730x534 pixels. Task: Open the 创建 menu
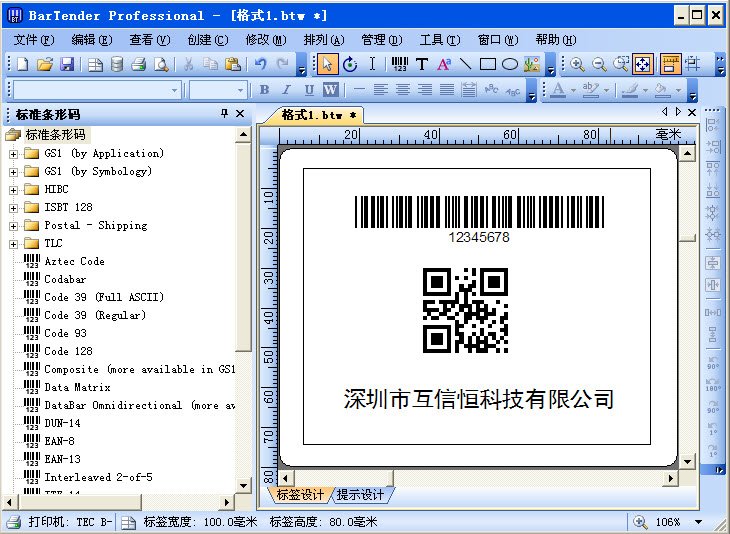[x=207, y=40]
